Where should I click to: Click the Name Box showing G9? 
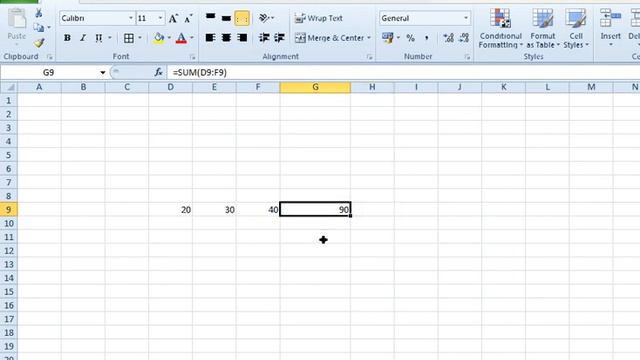[49, 73]
